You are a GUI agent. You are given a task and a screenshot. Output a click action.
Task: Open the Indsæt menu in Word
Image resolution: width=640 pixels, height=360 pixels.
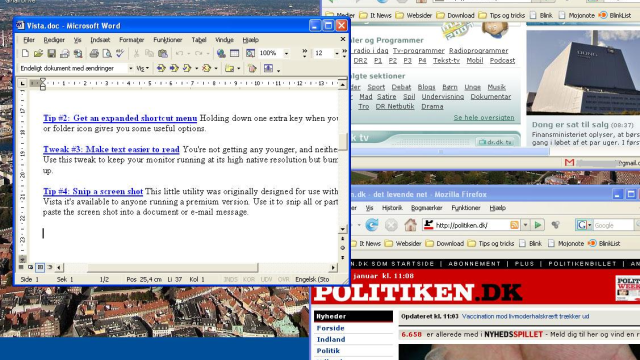tap(100, 40)
